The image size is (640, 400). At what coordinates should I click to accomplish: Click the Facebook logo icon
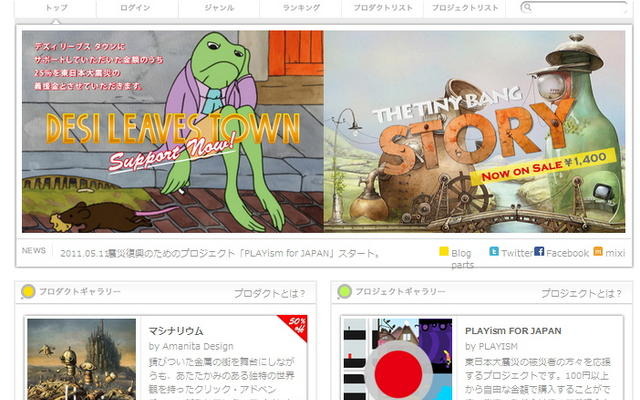point(539,251)
